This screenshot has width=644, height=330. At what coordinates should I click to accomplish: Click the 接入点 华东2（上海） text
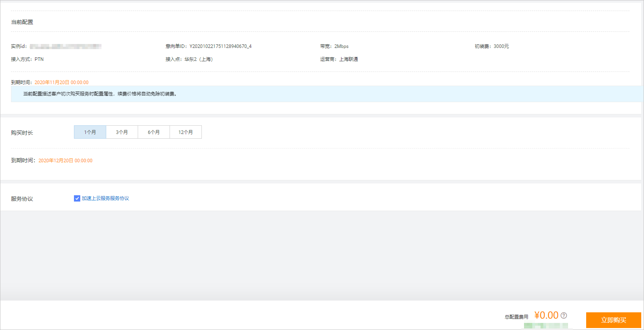click(189, 59)
